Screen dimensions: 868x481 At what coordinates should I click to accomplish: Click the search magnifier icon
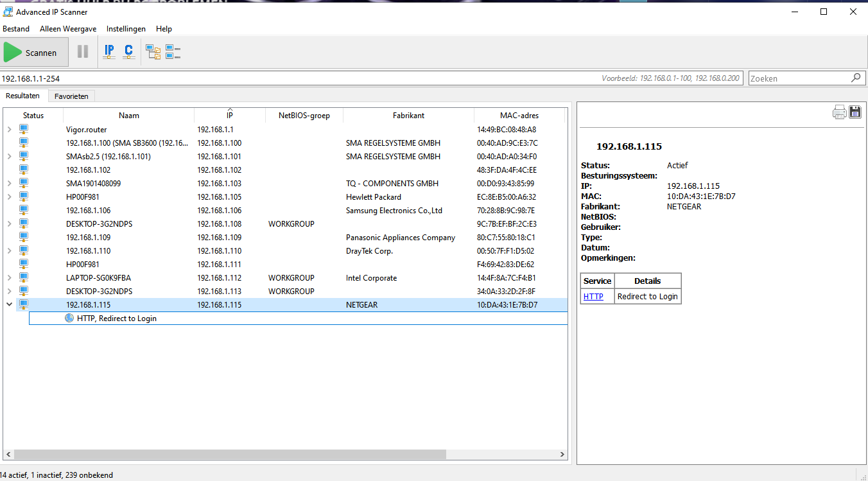click(x=856, y=78)
